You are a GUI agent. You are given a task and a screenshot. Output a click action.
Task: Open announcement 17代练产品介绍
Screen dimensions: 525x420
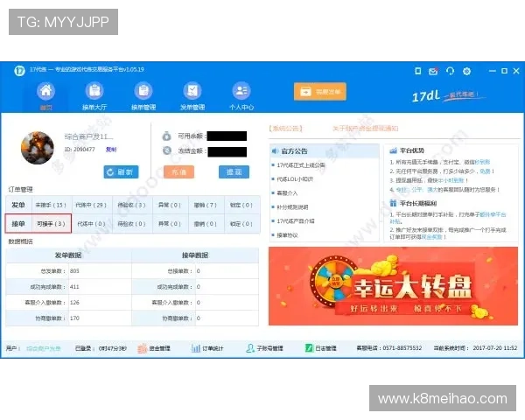point(296,221)
